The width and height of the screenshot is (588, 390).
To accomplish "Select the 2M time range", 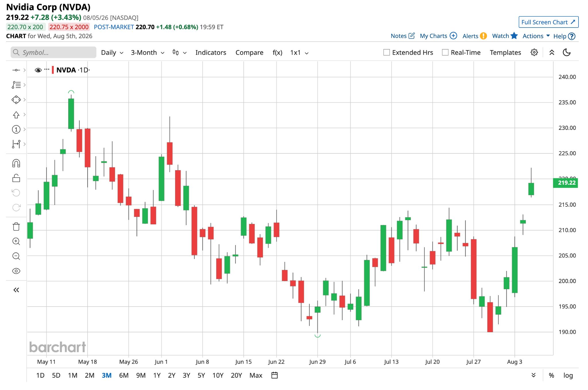I will click(90, 375).
